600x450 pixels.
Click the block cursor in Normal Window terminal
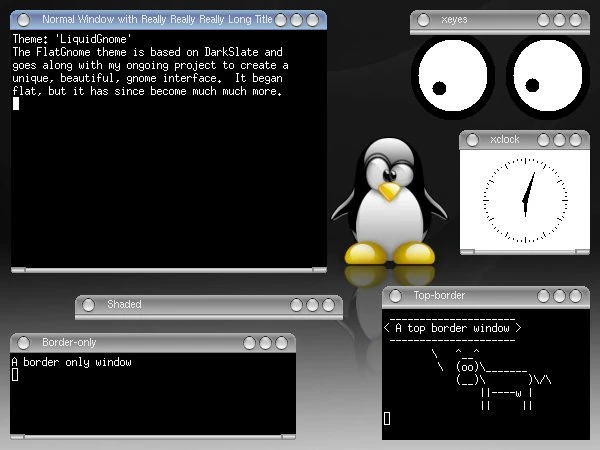[x=16, y=104]
